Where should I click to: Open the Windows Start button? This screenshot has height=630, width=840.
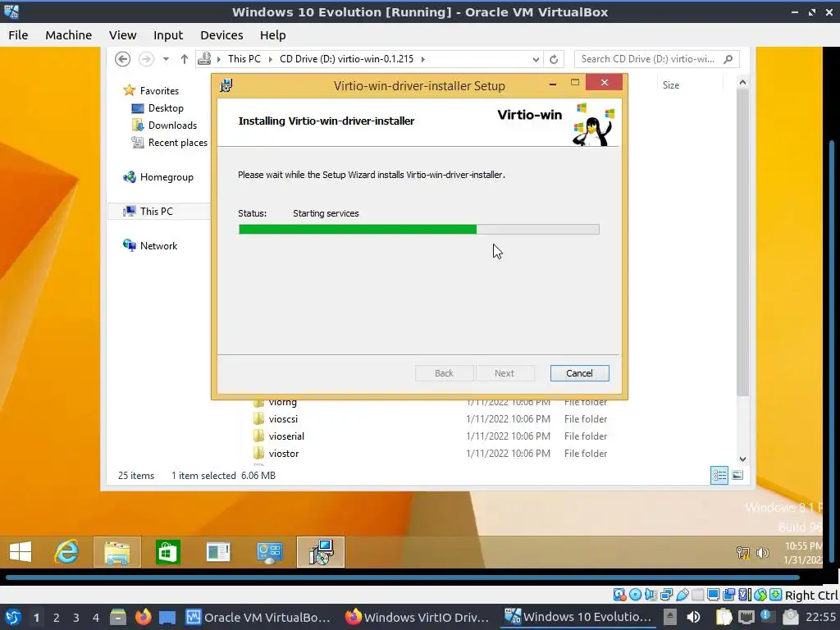click(21, 552)
